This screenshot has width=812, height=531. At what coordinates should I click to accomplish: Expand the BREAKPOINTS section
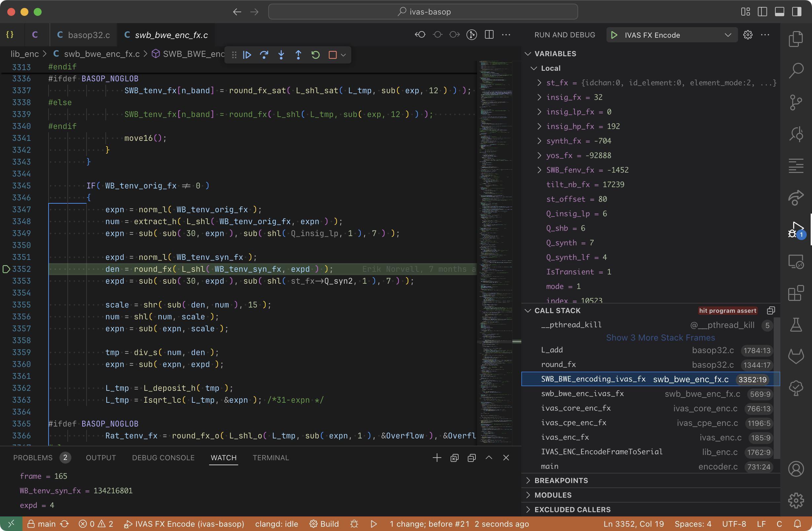click(x=561, y=480)
